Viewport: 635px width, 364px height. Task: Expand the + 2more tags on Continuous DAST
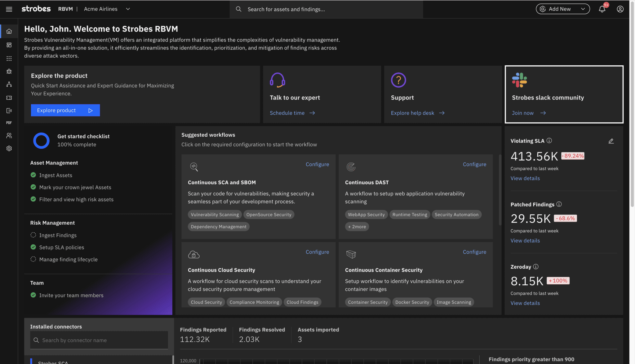click(357, 227)
